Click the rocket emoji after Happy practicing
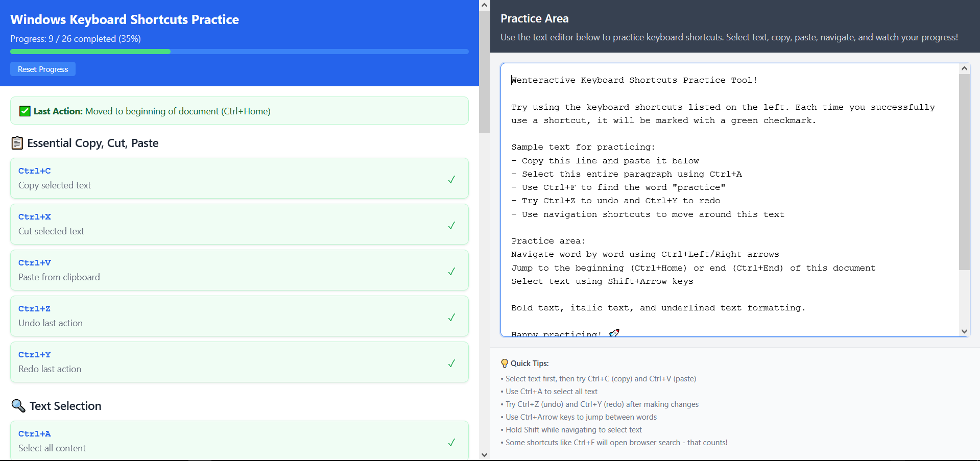This screenshot has width=980, height=461. click(x=614, y=333)
